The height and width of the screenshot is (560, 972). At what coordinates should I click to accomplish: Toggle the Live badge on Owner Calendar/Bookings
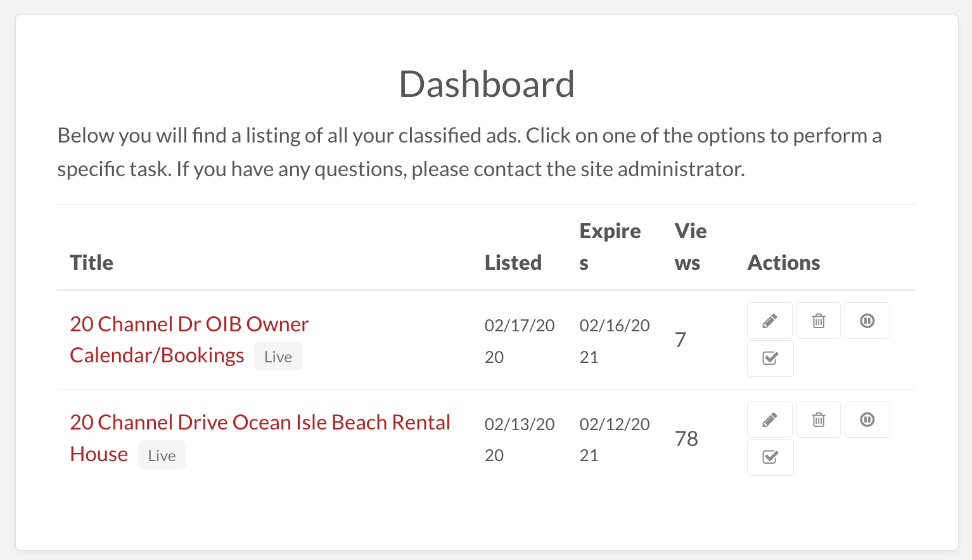click(278, 356)
